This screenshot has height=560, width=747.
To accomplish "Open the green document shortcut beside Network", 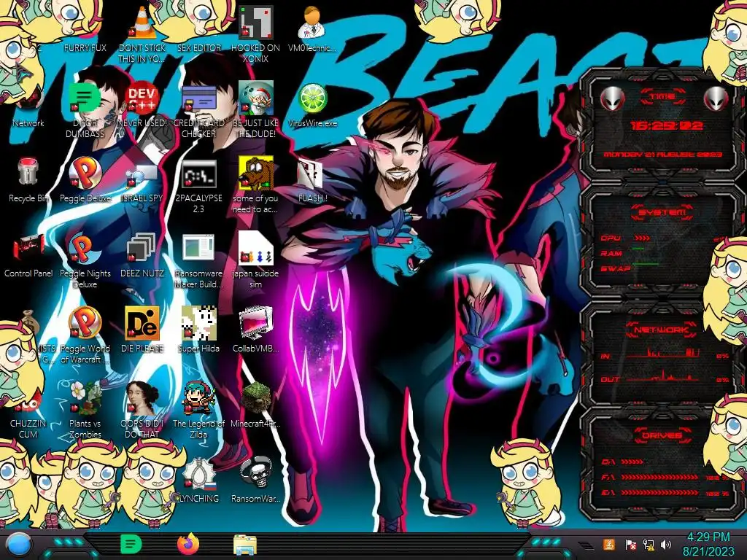I will tap(85, 98).
